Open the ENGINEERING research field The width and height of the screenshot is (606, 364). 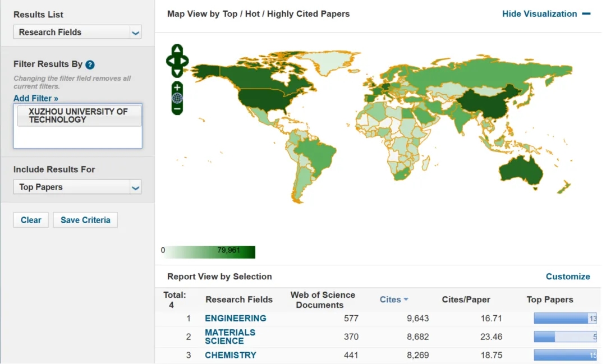[x=235, y=318]
